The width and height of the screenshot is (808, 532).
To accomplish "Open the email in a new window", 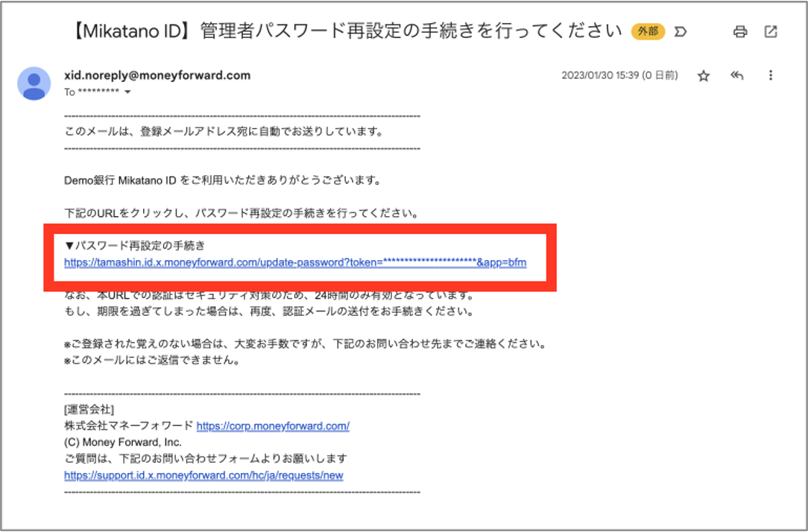I will [771, 32].
